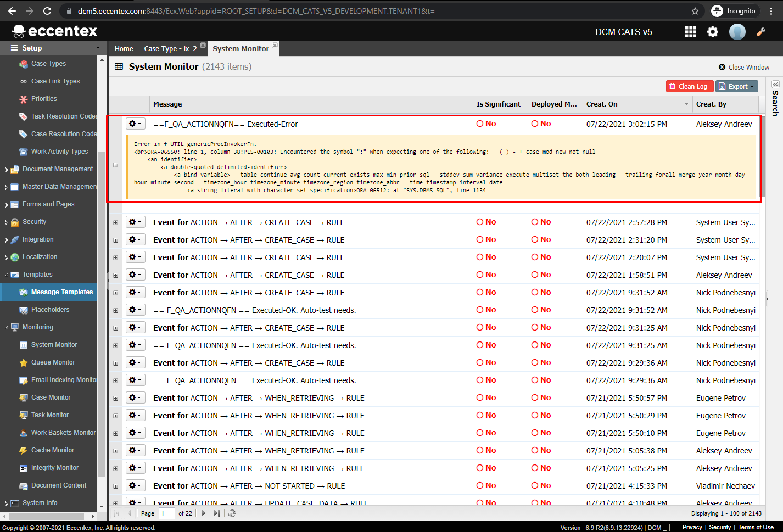Click the Case Types sidebar icon
This screenshot has width=783, height=532.
pos(24,64)
